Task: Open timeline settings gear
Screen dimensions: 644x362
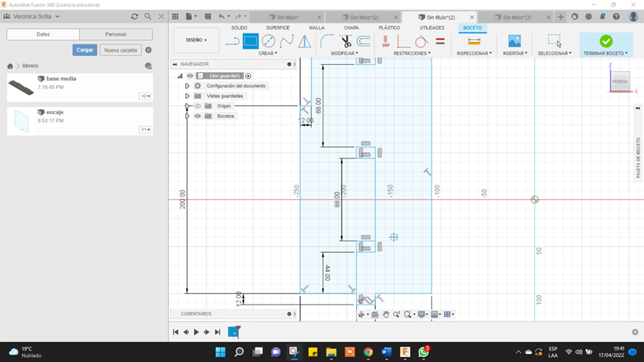Action: pyautogui.click(x=635, y=332)
